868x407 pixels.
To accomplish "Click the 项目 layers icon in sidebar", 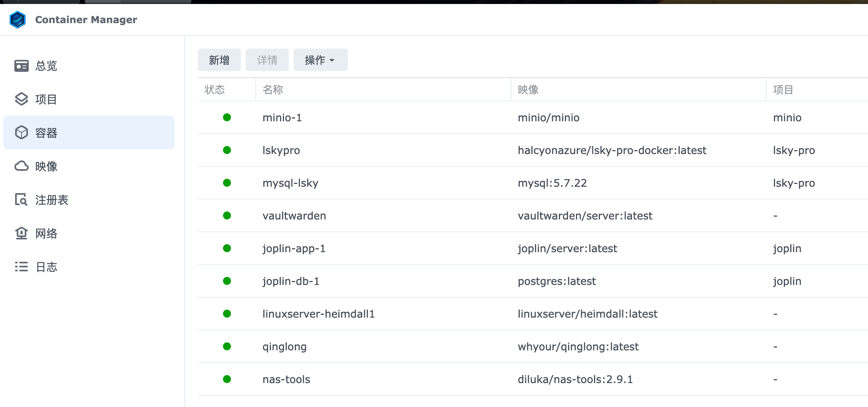I will (22, 99).
